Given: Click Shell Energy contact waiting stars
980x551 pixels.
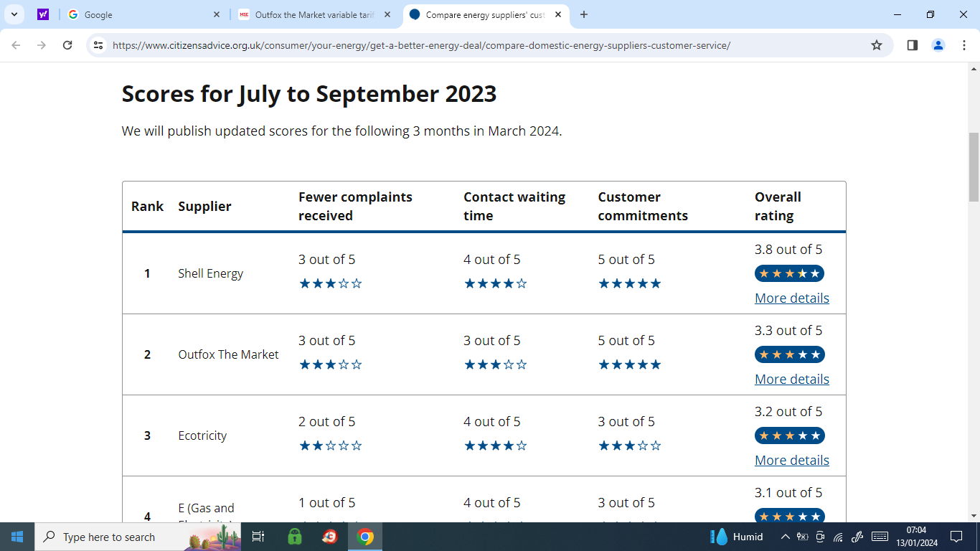Looking at the screenshot, I should click(496, 283).
